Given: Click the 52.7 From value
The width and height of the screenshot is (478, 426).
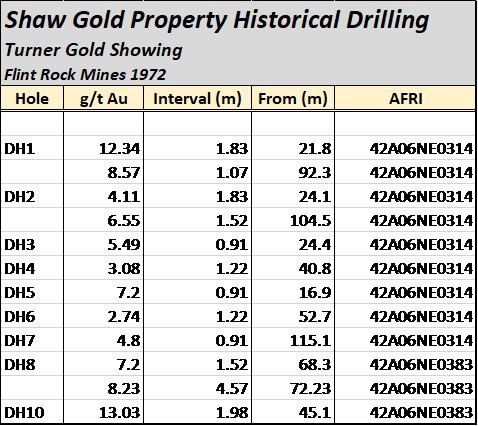Looking at the screenshot, I should (x=315, y=317).
